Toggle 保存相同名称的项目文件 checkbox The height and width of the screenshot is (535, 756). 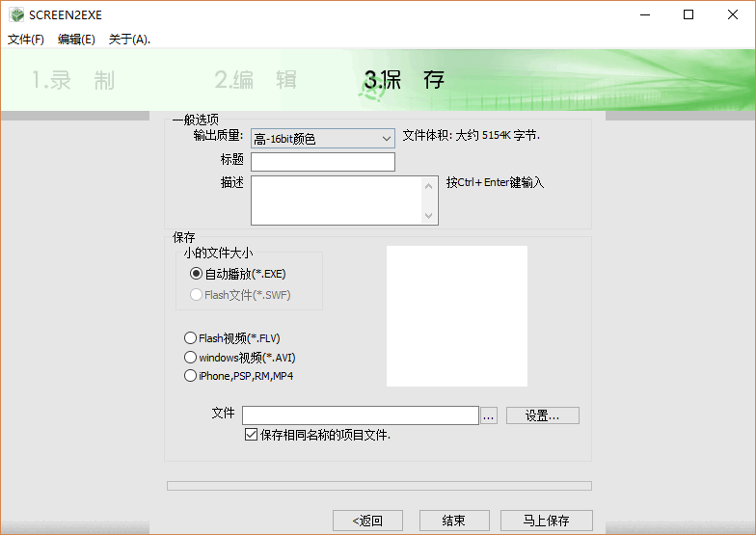point(251,435)
